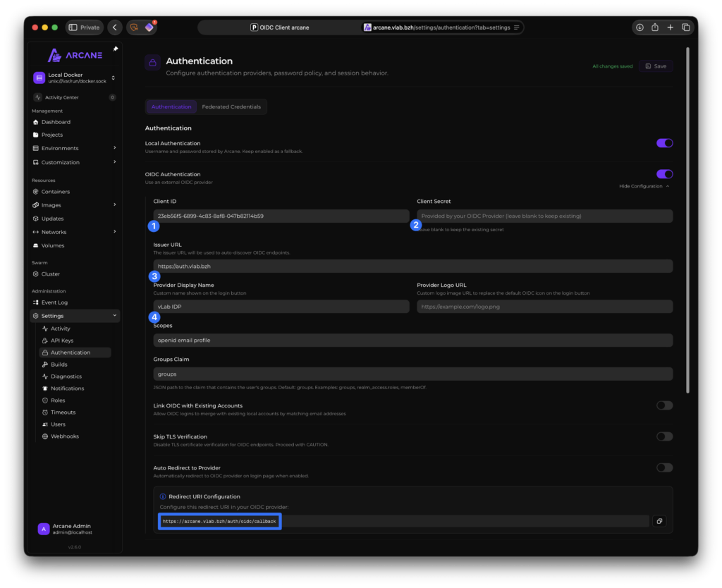Click the Save button
This screenshot has width=722, height=588.
[656, 66]
